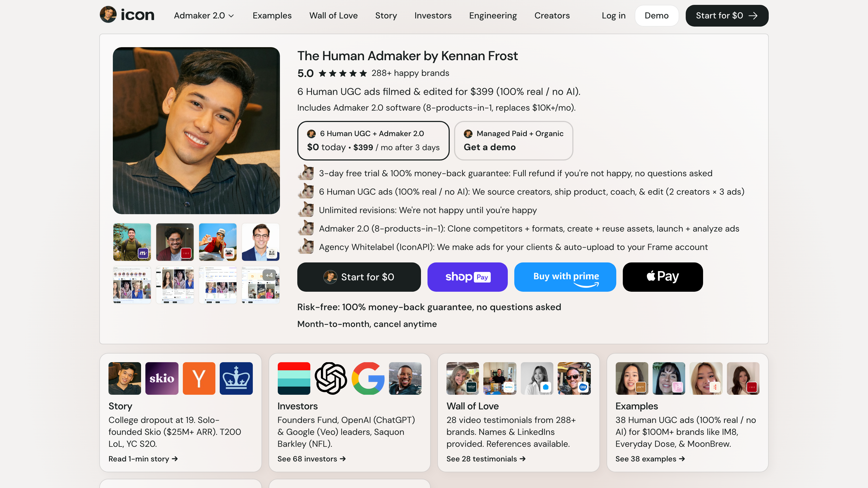Click the Google logo in Investors card
The width and height of the screenshot is (868, 488).
pyautogui.click(x=368, y=378)
